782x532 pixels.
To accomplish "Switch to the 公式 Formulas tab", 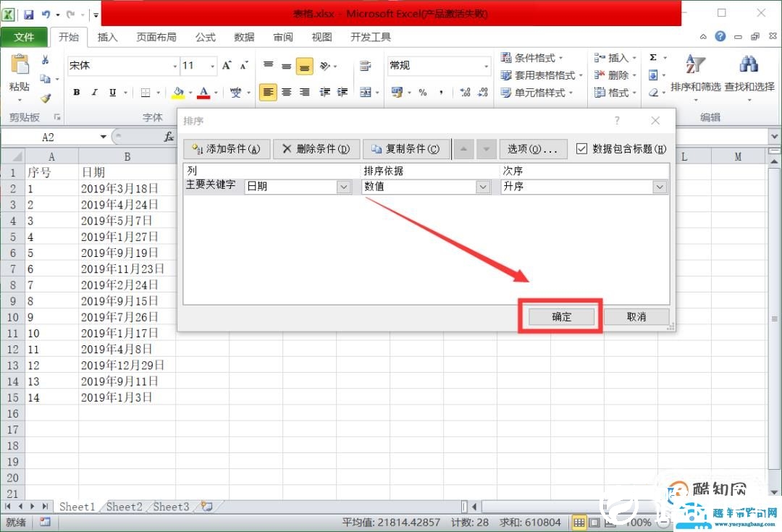I will (x=205, y=37).
